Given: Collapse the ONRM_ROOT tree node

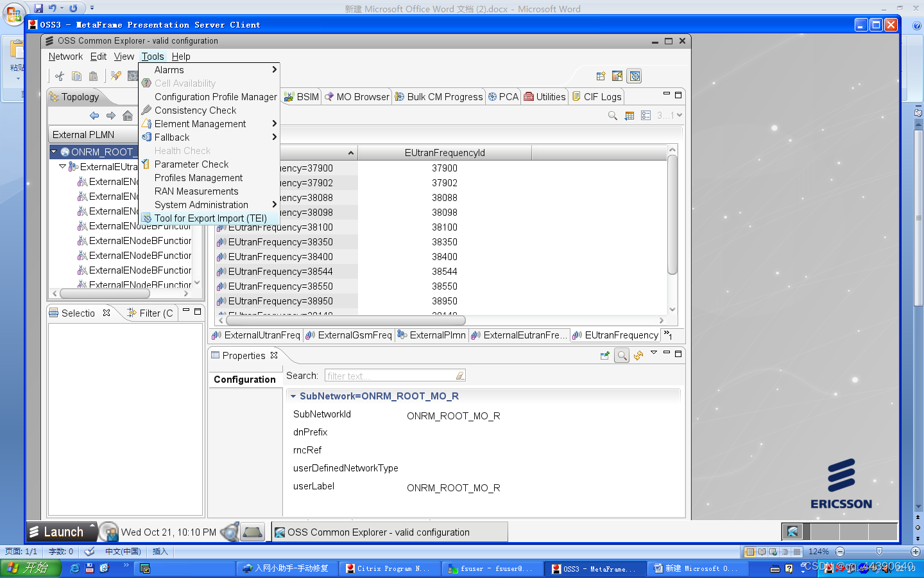Looking at the screenshot, I should [x=54, y=152].
